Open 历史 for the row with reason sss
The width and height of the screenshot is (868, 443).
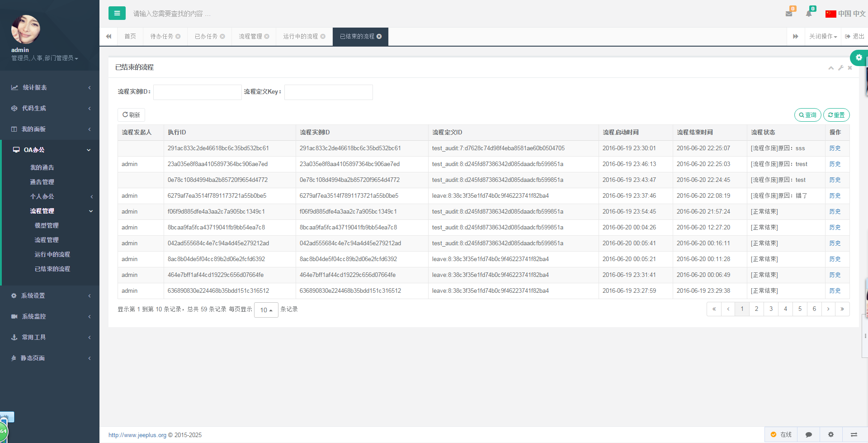point(835,148)
